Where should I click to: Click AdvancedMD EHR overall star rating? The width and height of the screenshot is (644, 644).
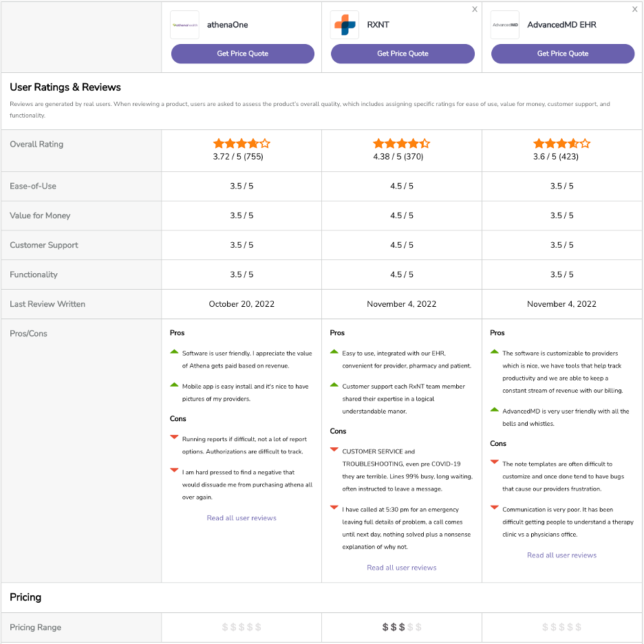[561, 143]
